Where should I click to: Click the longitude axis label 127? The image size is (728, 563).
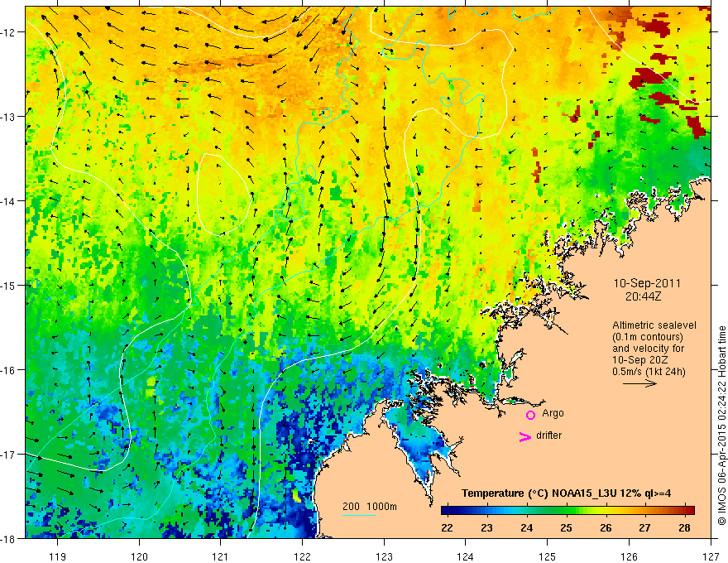click(711, 556)
